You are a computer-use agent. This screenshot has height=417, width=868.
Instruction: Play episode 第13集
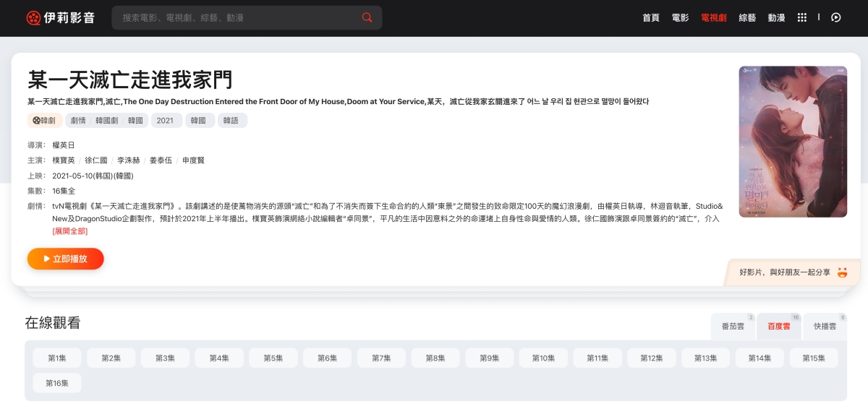706,358
